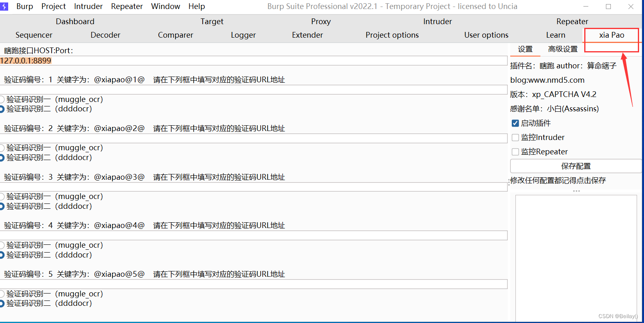The height and width of the screenshot is (323, 644).
Task: Click the captcha URL field for 验证码编号 4
Action: [x=254, y=235]
